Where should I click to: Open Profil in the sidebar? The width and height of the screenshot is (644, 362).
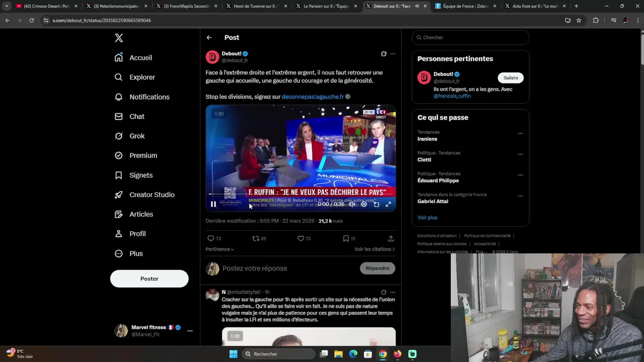(130, 234)
